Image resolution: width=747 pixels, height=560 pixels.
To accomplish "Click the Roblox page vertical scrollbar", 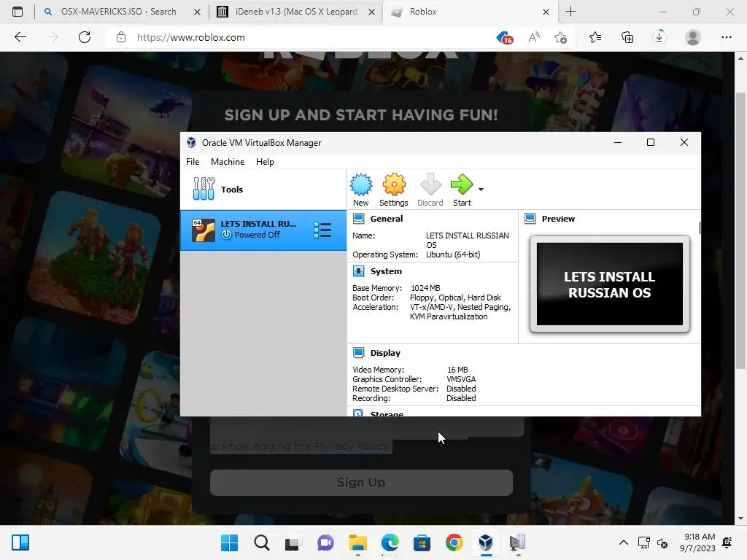I will coord(740,231).
